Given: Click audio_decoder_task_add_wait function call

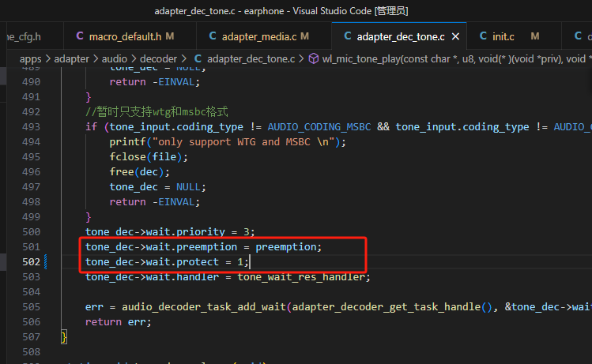Looking at the screenshot, I should pyautogui.click(x=204, y=307).
